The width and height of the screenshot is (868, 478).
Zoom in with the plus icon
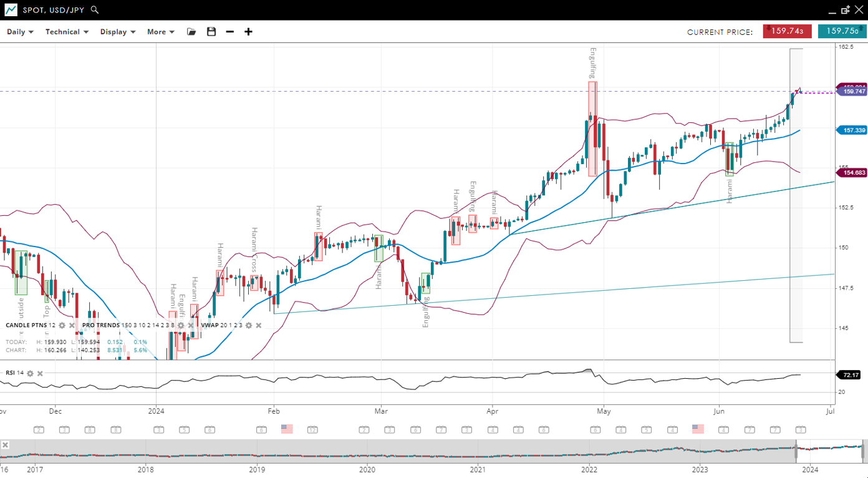[248, 32]
